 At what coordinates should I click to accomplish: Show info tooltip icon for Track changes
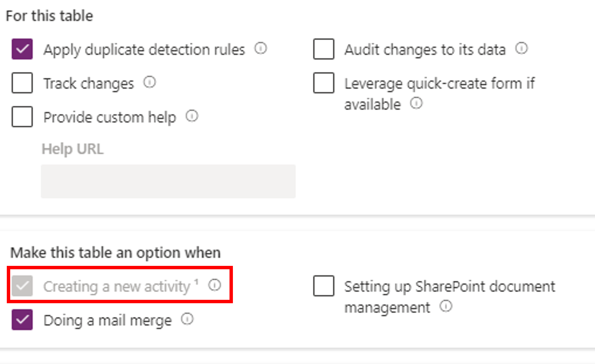[x=149, y=82]
